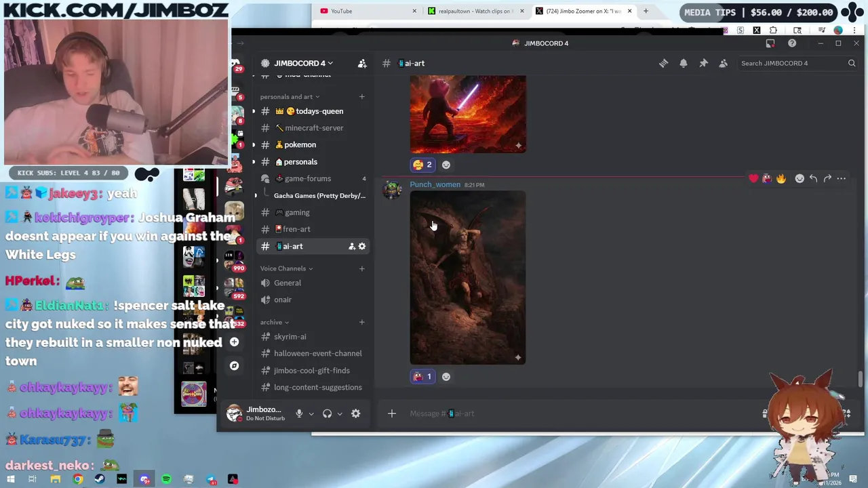The image size is (868, 488).
Task: Open a new browser tab
Action: pos(646,11)
